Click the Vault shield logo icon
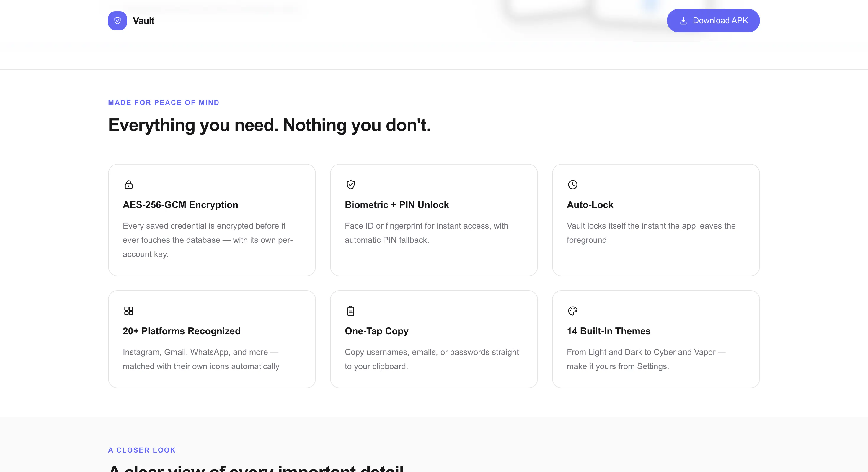868x472 pixels. click(x=117, y=21)
